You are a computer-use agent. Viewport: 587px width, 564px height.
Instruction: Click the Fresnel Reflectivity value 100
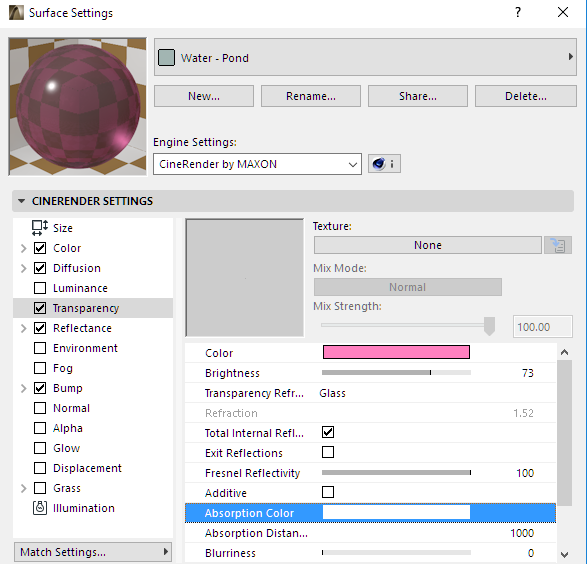point(525,473)
